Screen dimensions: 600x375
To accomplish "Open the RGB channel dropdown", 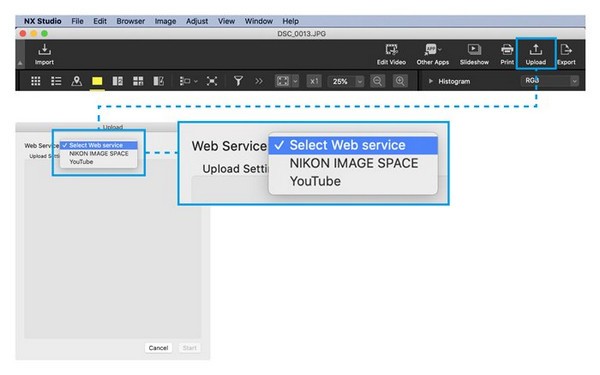I will point(549,81).
